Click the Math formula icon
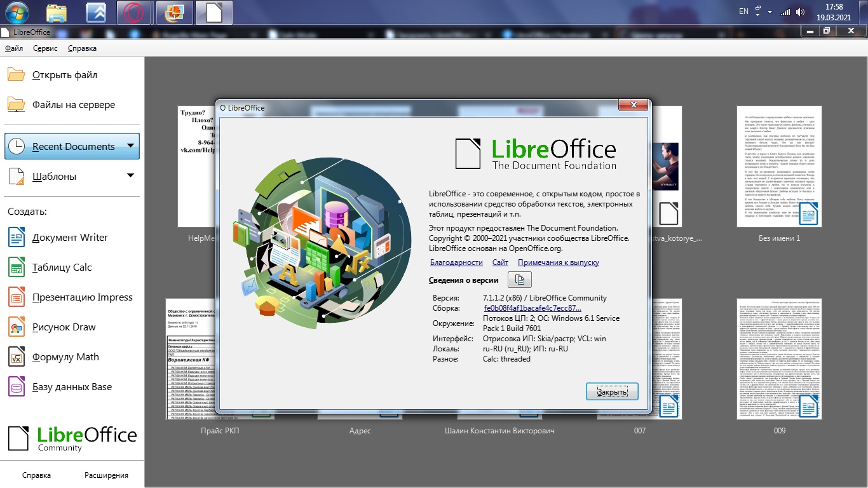 tap(16, 356)
